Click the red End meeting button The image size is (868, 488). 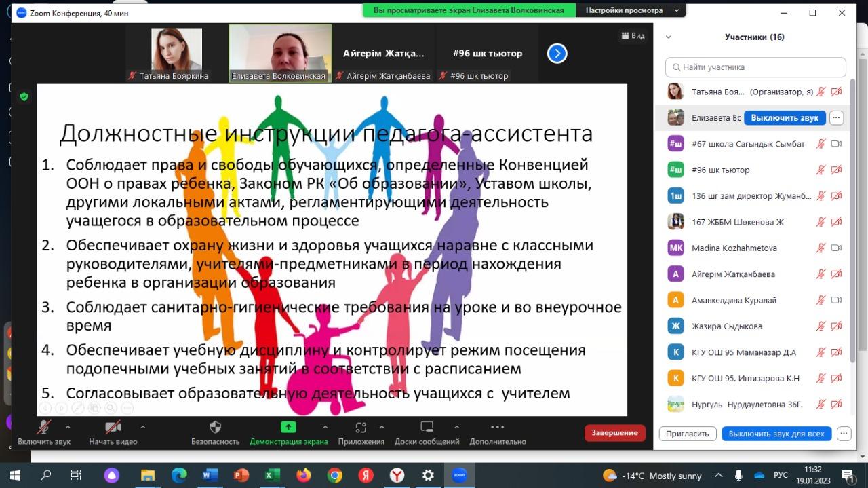point(614,433)
